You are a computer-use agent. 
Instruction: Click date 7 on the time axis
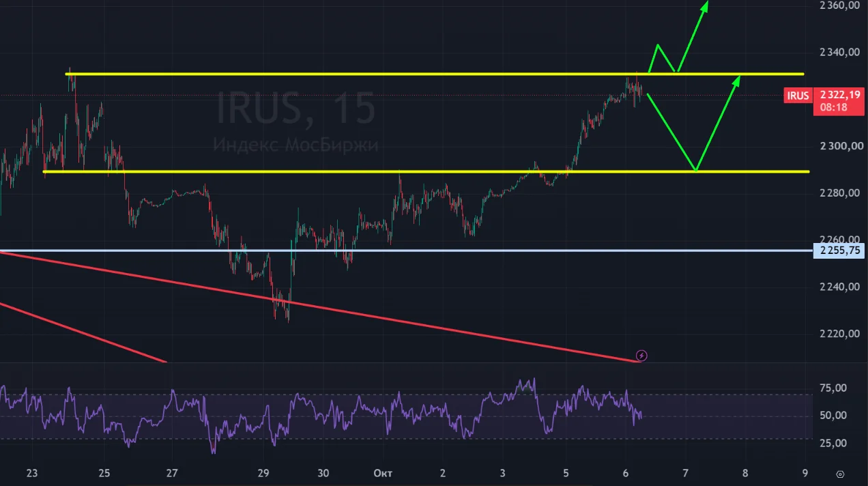click(x=685, y=473)
